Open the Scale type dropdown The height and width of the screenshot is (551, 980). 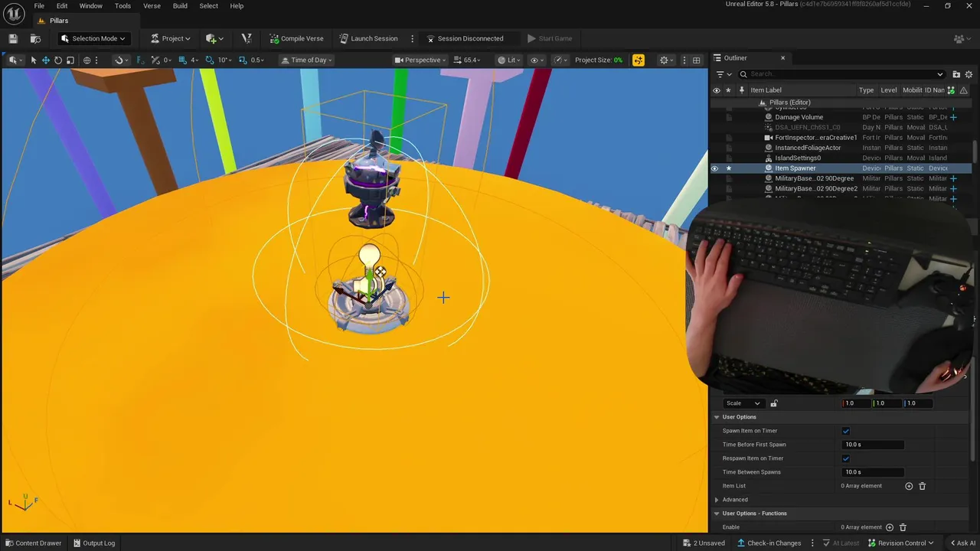743,403
